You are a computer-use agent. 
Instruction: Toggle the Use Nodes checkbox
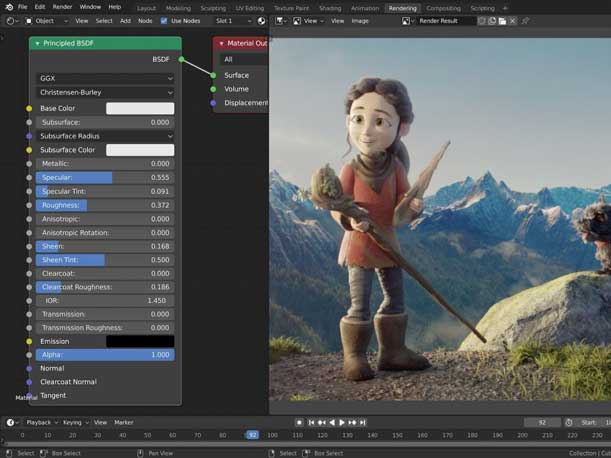click(x=164, y=20)
